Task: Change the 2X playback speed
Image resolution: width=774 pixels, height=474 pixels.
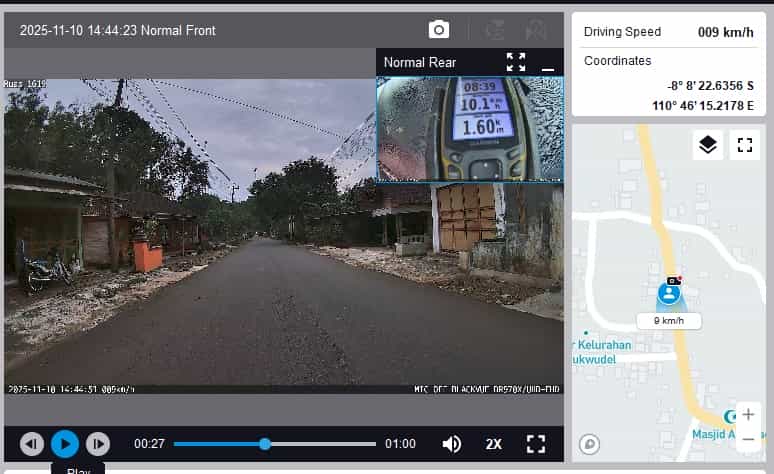Action: pos(494,444)
